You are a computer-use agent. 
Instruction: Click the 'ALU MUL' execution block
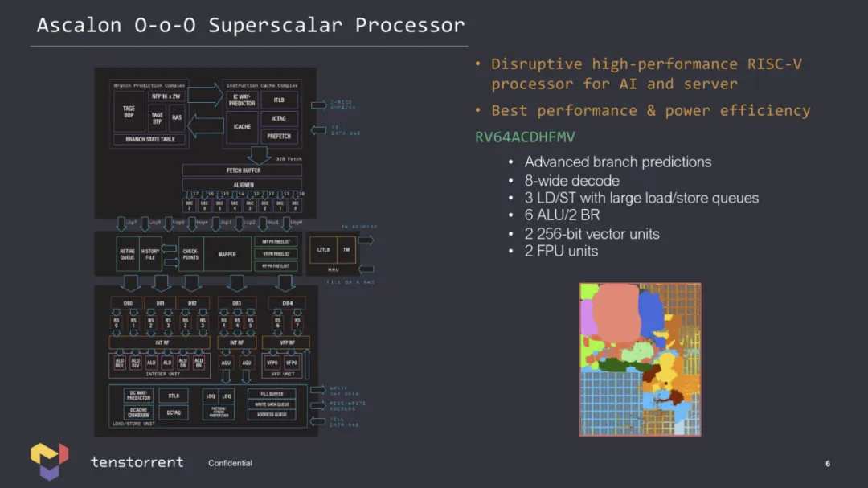[x=120, y=363]
